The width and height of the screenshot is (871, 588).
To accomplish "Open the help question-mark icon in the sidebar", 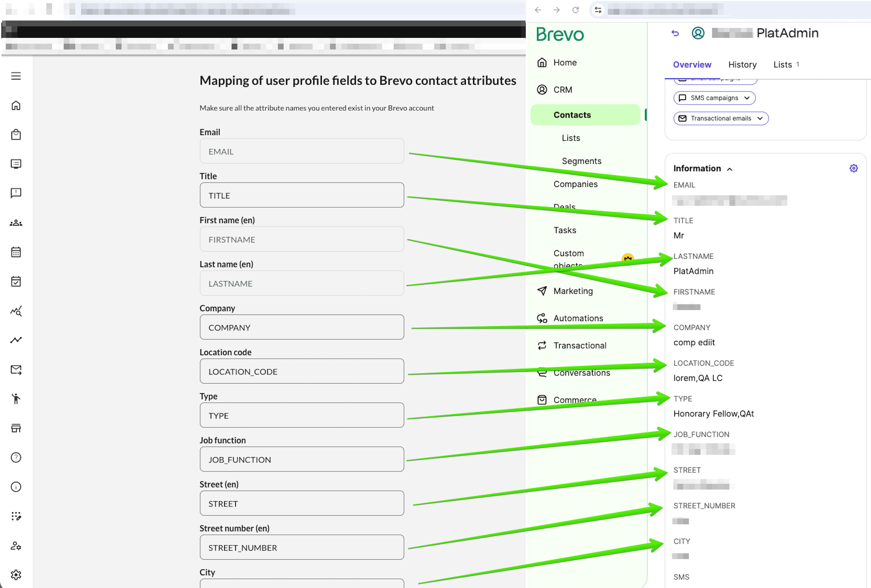I will point(16,457).
